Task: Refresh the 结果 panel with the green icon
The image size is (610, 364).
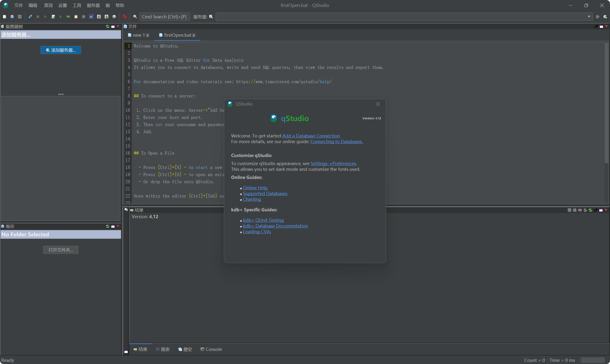Action: 590,210
